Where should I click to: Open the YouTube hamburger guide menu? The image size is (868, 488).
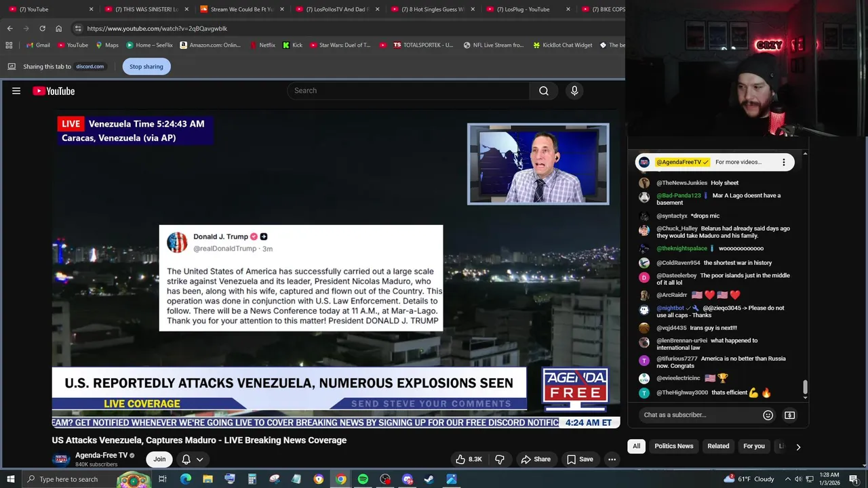coord(16,91)
